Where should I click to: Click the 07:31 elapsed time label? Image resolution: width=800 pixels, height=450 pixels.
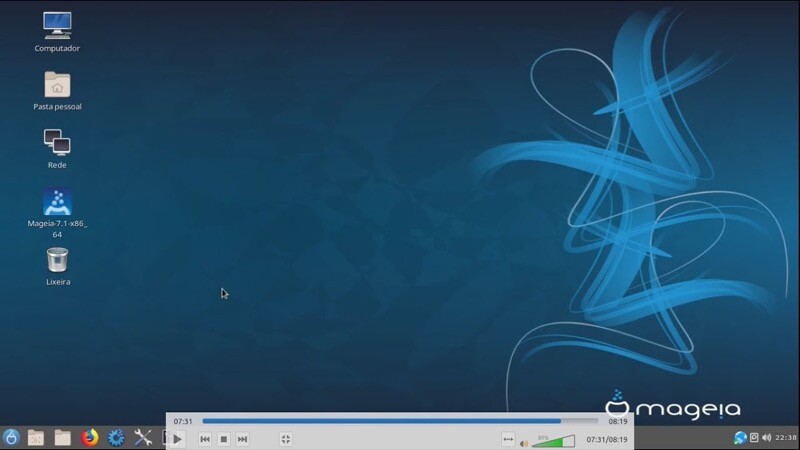(183, 421)
